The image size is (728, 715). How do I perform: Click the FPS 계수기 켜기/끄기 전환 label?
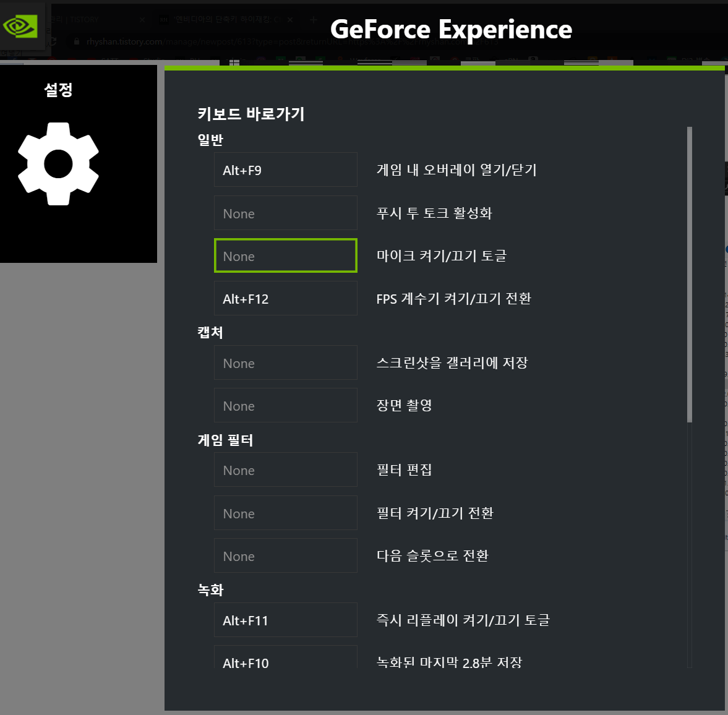click(453, 299)
